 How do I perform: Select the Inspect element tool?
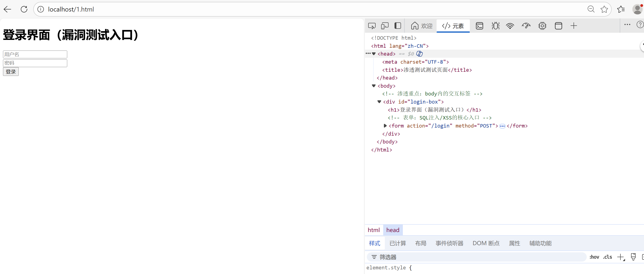(x=372, y=26)
